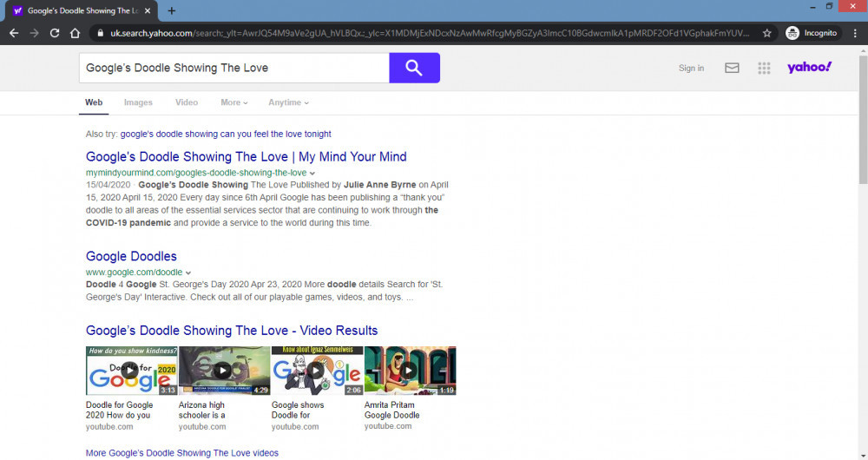This screenshot has height=460, width=868.
Task: Open More Google's Doodle Showing The Love videos
Action: (182, 453)
